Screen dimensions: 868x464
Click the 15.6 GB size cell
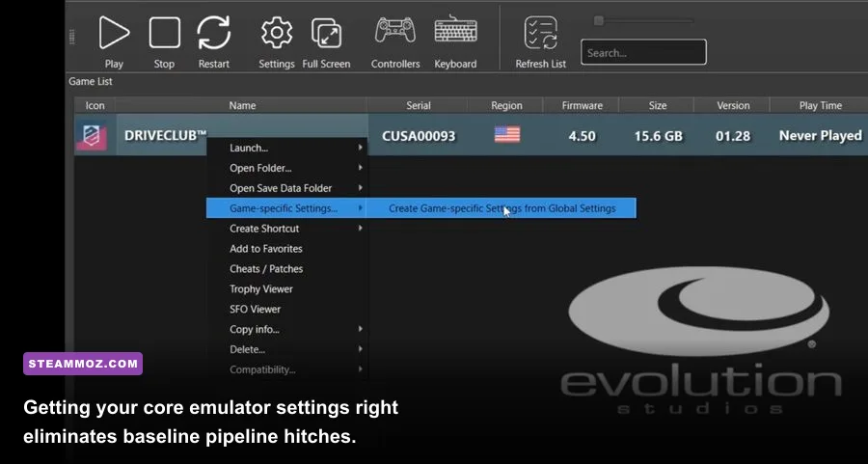coord(658,136)
